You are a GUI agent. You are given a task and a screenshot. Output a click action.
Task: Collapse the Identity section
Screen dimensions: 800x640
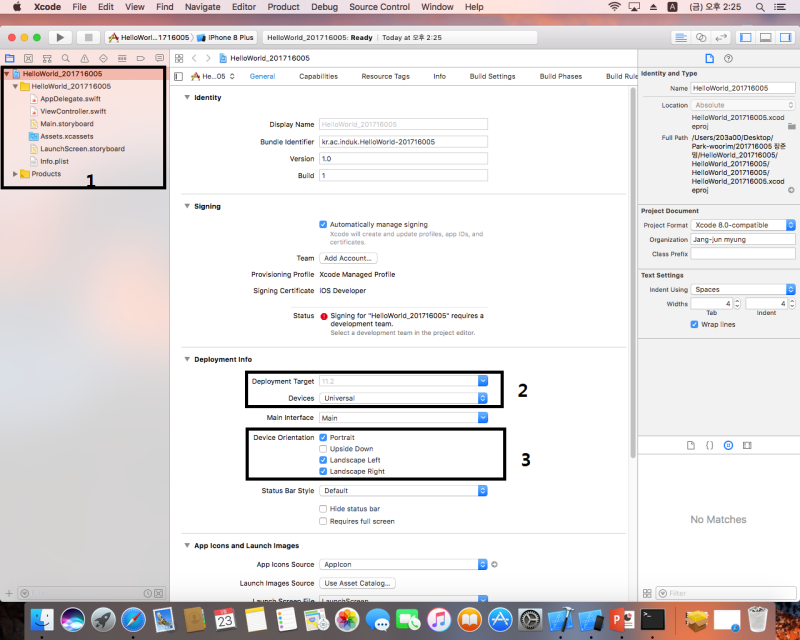tap(187, 97)
